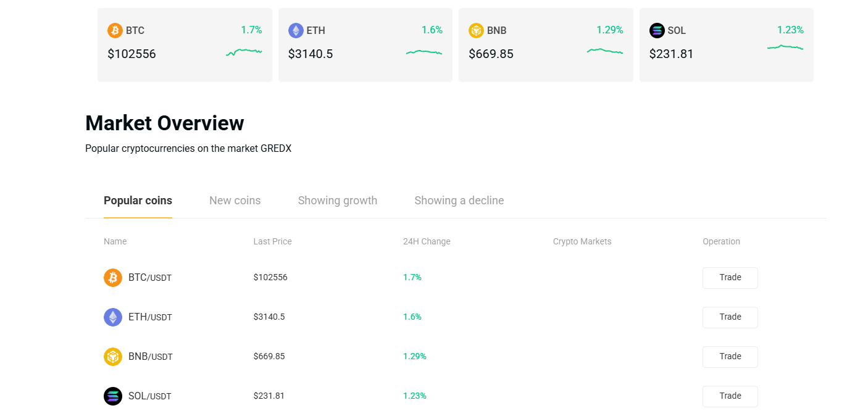
Task: Click the 24H Change column header
Action: 427,241
